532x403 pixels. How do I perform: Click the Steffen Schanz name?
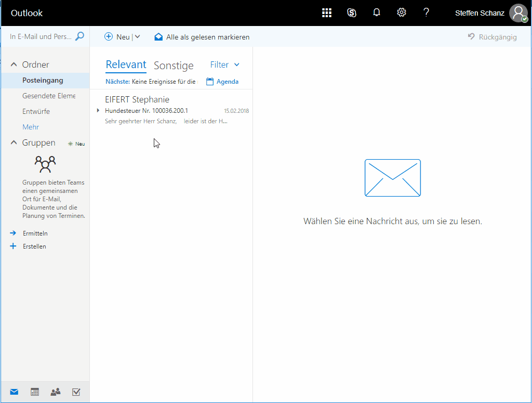pyautogui.click(x=480, y=13)
